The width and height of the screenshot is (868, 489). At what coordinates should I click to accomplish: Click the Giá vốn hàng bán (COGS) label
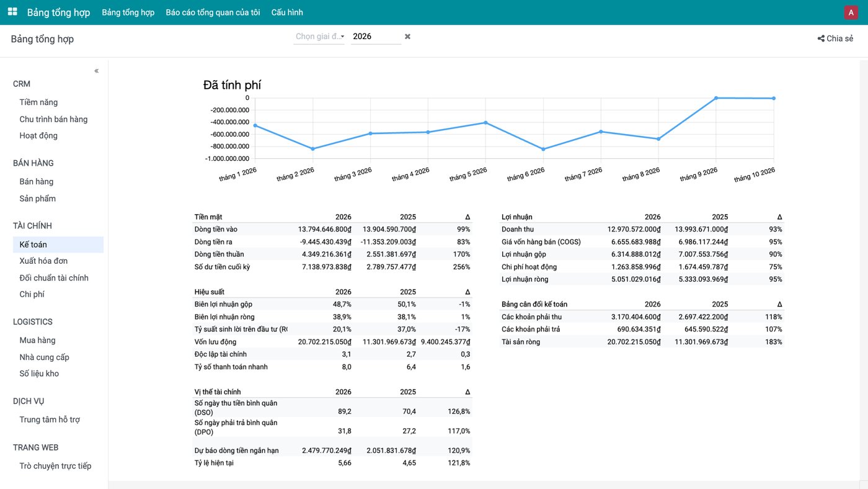(541, 242)
